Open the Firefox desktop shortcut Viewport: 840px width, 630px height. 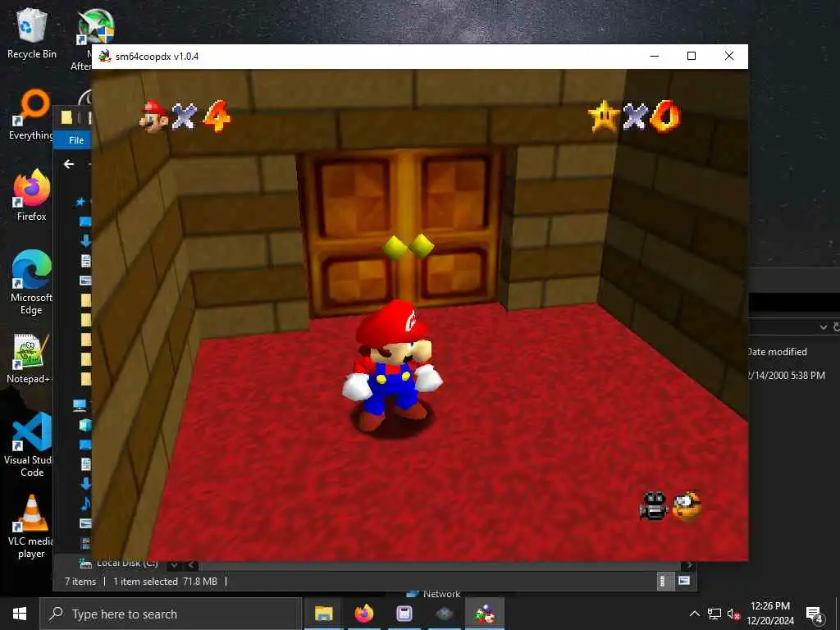[32, 195]
